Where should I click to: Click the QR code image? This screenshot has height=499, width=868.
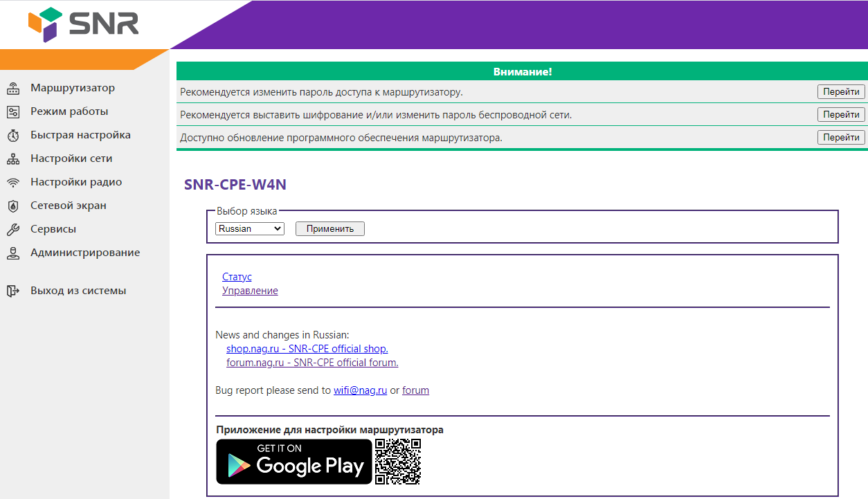(x=398, y=462)
